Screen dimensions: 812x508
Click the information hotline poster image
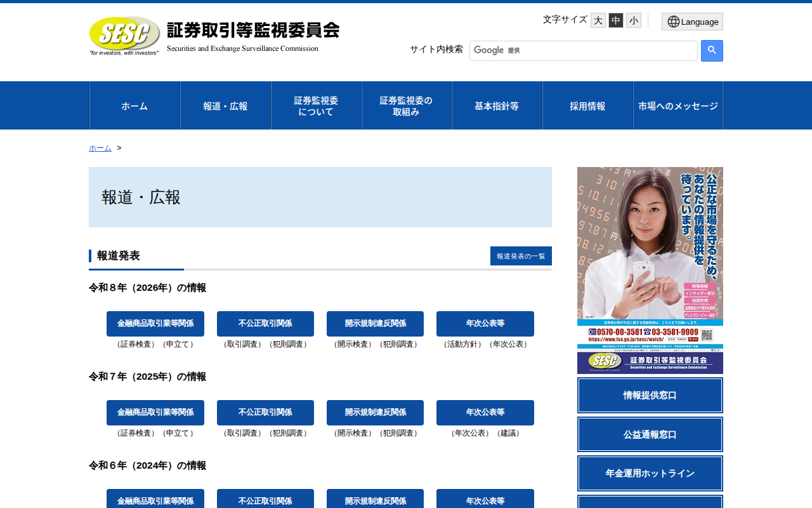coord(650,254)
